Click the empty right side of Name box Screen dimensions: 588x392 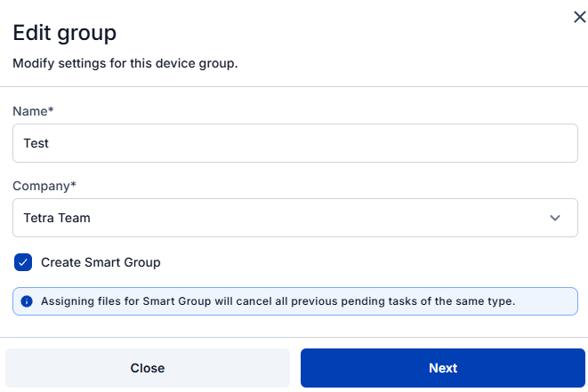click(445, 143)
